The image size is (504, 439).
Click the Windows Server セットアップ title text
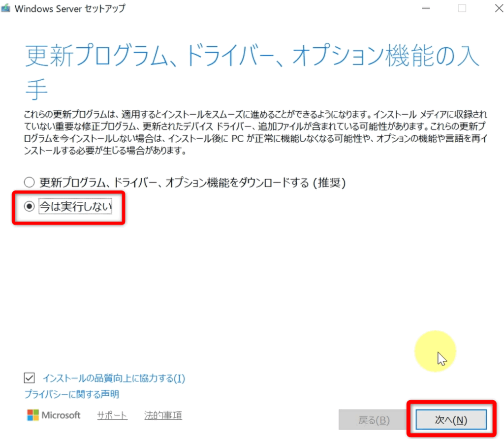[x=70, y=8]
